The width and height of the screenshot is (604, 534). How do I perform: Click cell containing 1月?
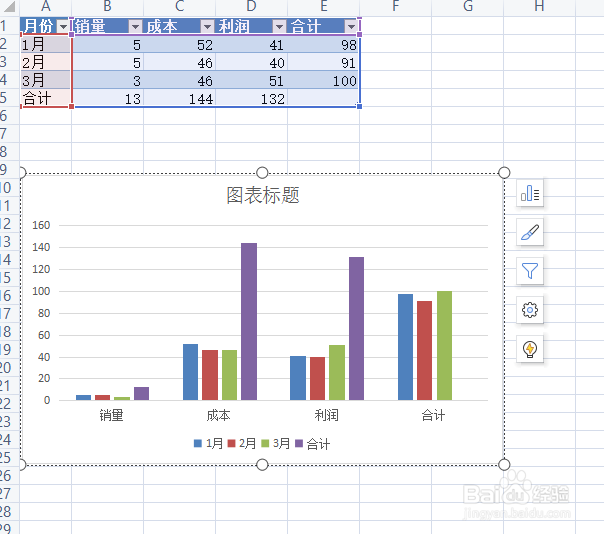[x=45, y=45]
